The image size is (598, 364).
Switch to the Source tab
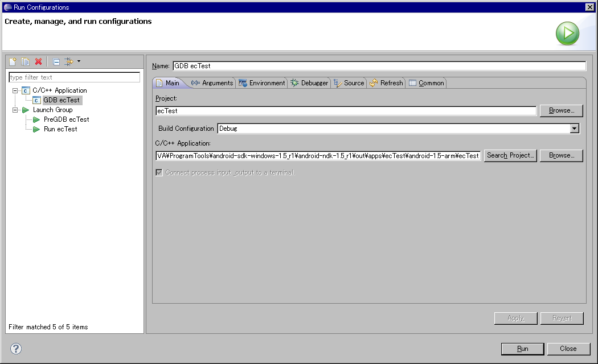(349, 83)
